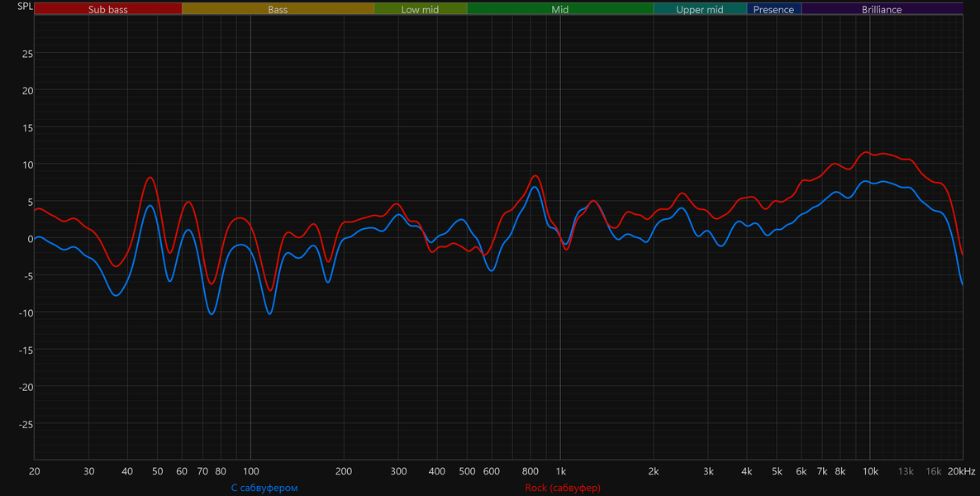
Task: Click the 60 Hz frequency axis label
Action: 182,471
